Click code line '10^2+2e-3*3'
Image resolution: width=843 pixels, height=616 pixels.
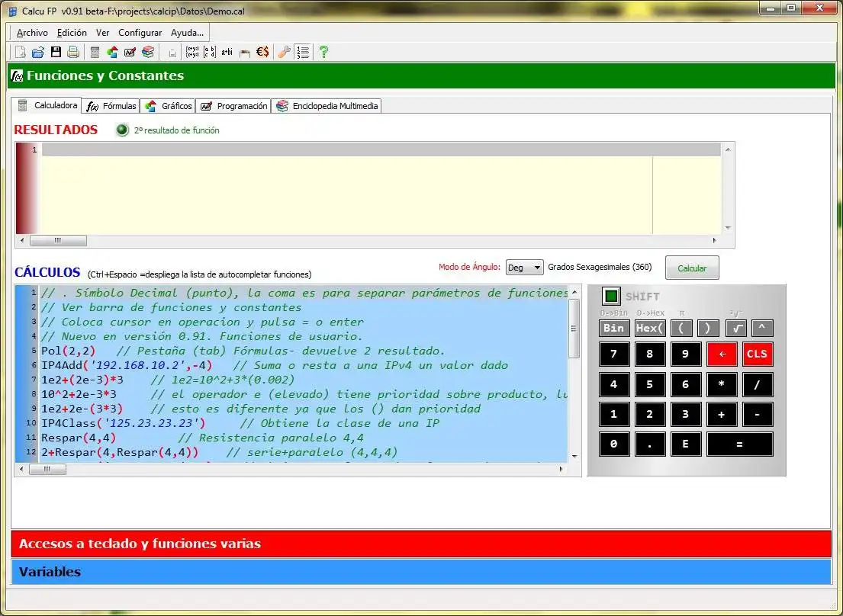coord(79,394)
